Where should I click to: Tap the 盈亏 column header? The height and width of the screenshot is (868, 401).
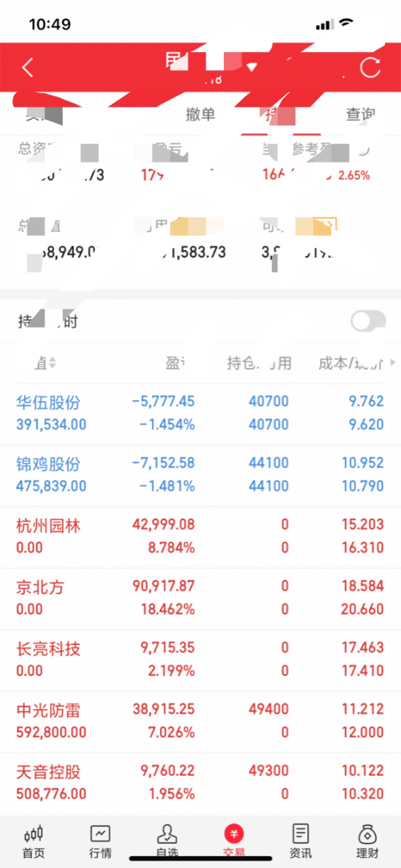click(x=175, y=363)
